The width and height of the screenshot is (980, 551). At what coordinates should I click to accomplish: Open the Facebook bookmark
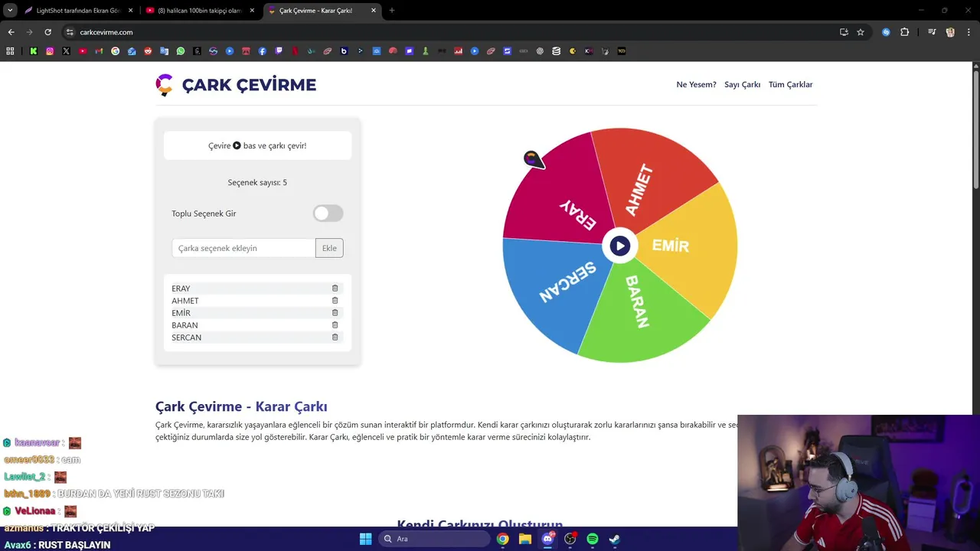pyautogui.click(x=263, y=51)
